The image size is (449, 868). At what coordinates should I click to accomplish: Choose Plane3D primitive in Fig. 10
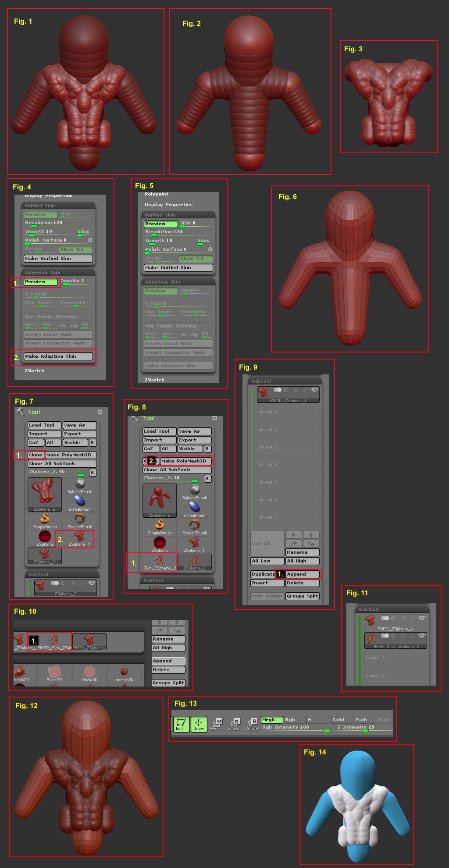coord(54,674)
